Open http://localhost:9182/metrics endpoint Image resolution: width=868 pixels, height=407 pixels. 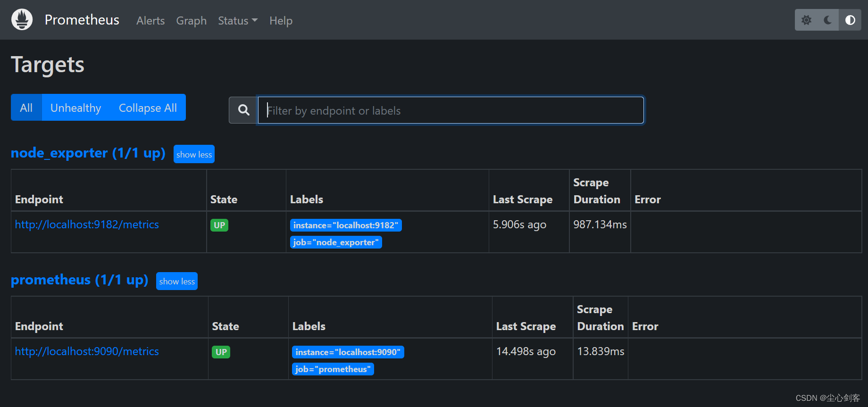coord(87,224)
